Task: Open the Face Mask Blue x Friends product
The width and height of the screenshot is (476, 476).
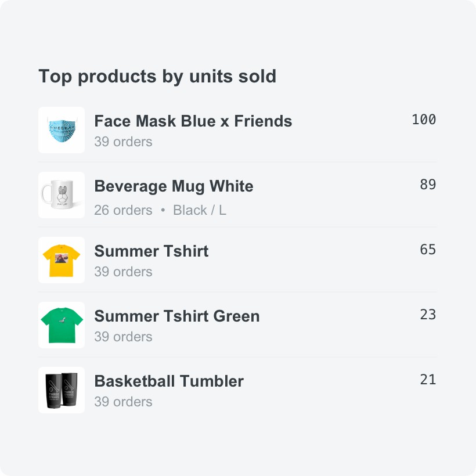Action: [x=193, y=121]
